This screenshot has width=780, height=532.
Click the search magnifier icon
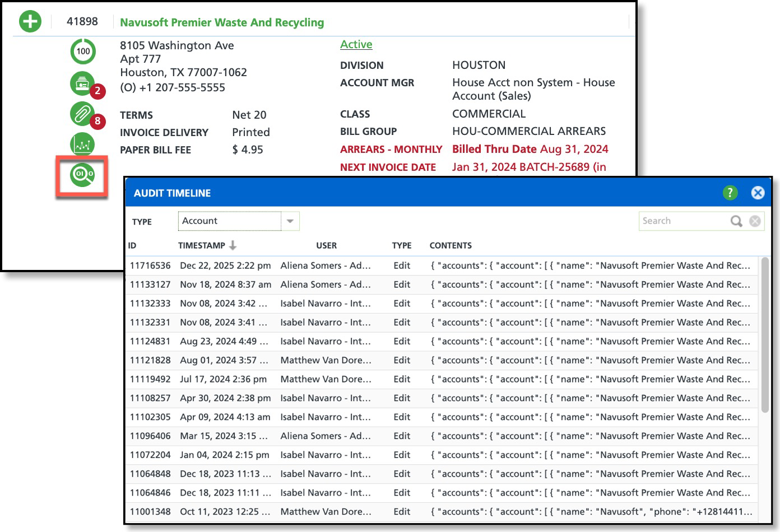tap(736, 221)
